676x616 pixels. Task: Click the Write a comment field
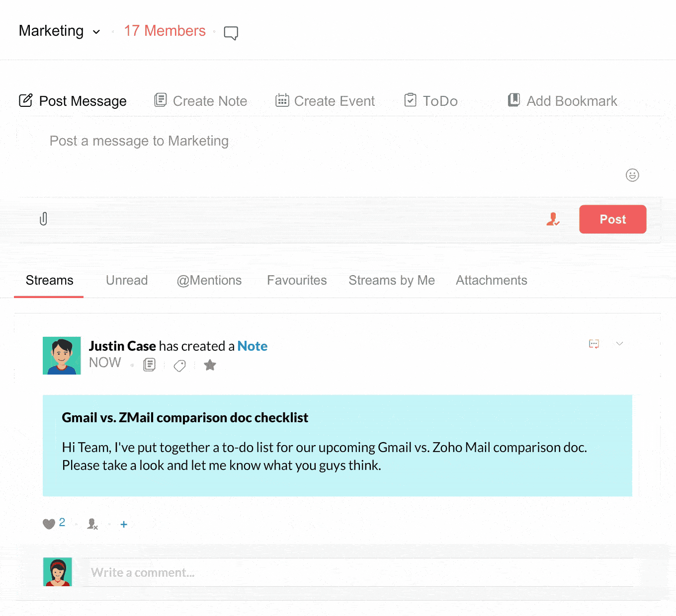[358, 572]
